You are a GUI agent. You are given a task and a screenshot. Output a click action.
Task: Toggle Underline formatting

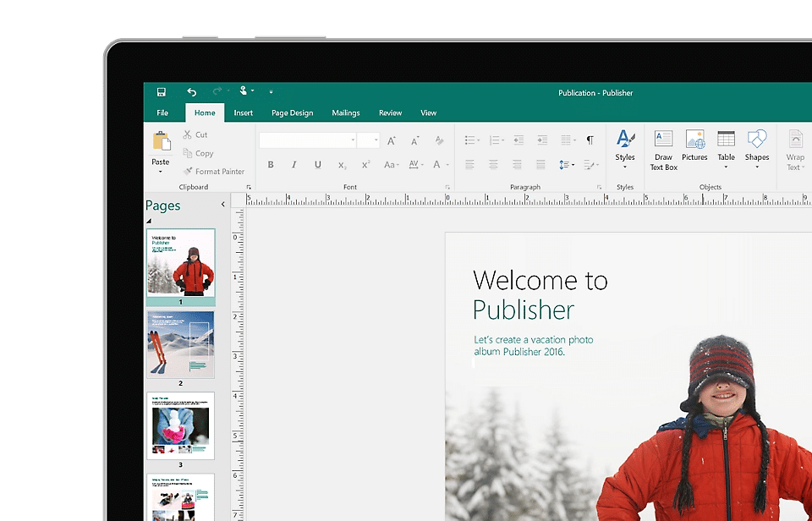tap(318, 165)
